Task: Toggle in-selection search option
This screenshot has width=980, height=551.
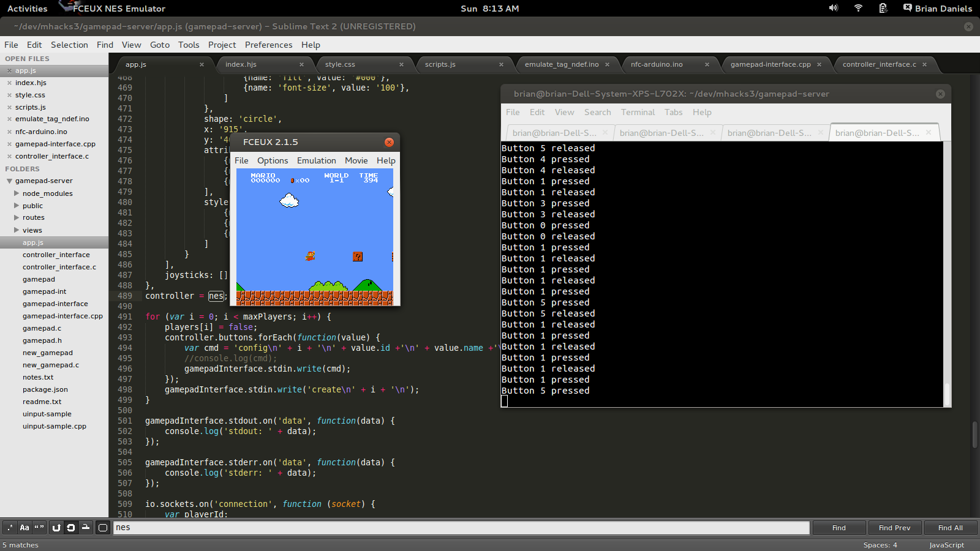Action: point(86,528)
